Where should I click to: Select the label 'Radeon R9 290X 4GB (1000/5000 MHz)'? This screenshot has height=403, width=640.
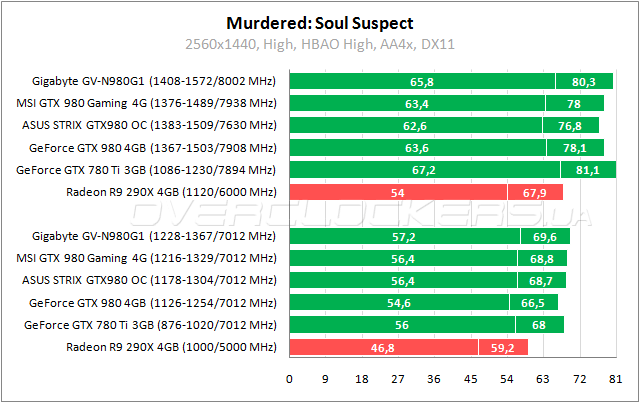[171, 347]
